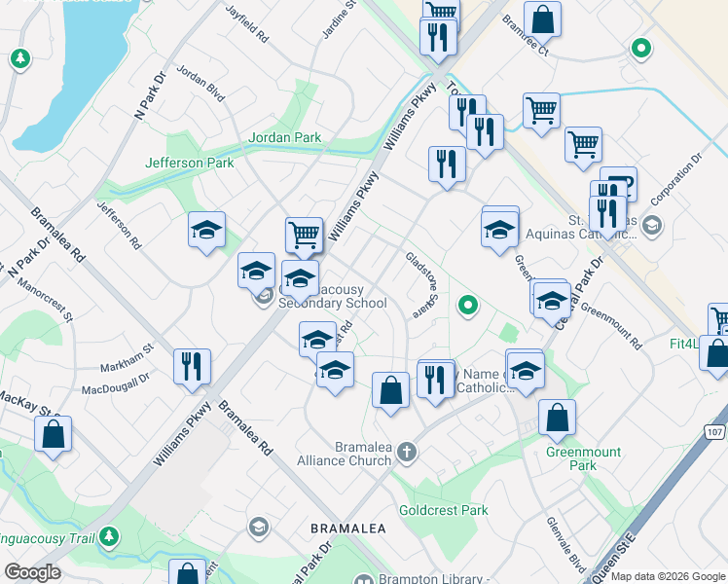Click the shopping bag marker near MacKay St
Image resolution: width=728 pixels, height=584 pixels.
click(53, 438)
